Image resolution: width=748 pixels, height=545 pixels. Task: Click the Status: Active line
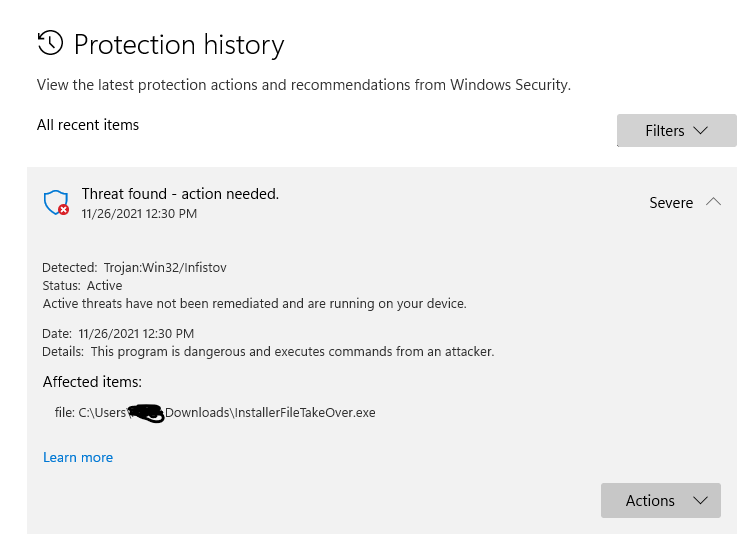coord(82,286)
